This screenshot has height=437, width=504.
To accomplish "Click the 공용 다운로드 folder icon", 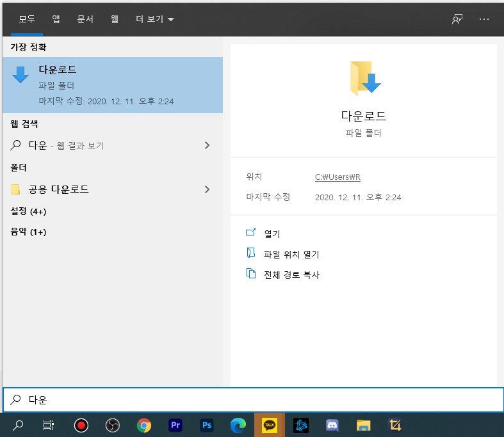I will coord(15,189).
